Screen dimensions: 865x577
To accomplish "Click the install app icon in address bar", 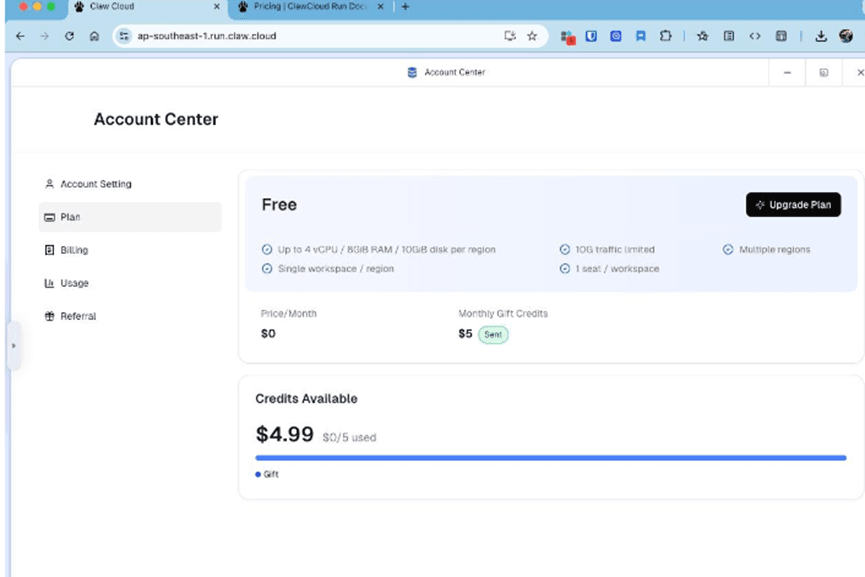I will (510, 36).
